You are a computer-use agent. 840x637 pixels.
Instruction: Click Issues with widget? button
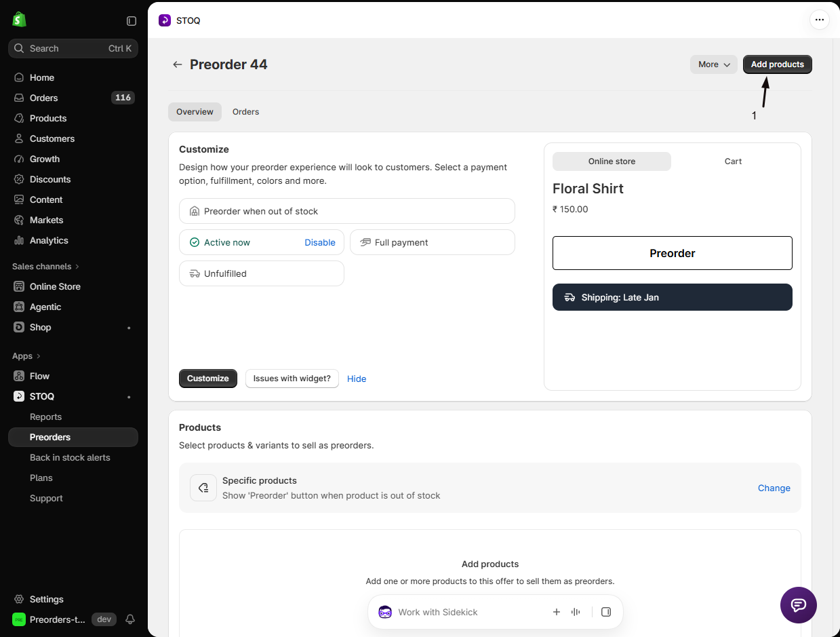coord(292,379)
